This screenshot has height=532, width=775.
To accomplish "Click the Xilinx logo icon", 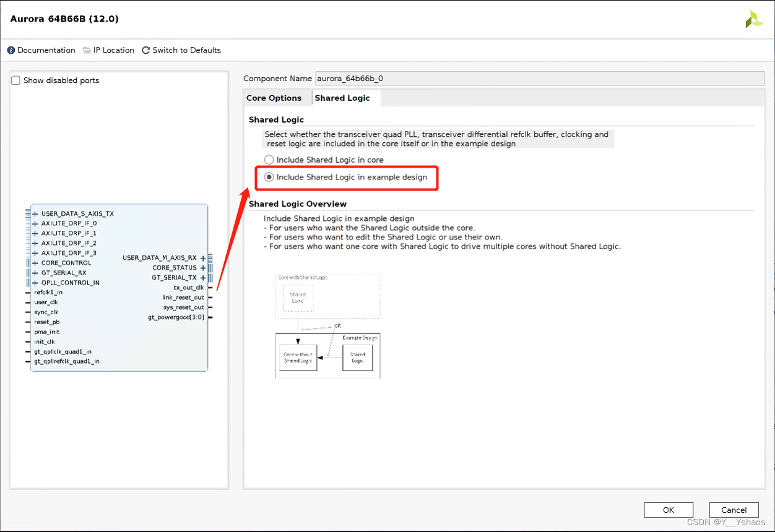I will [754, 19].
